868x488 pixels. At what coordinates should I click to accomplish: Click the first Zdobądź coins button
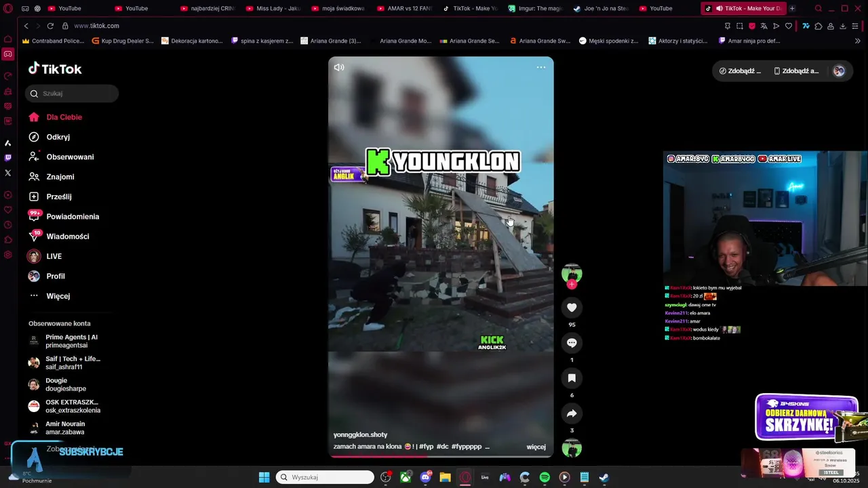point(741,70)
